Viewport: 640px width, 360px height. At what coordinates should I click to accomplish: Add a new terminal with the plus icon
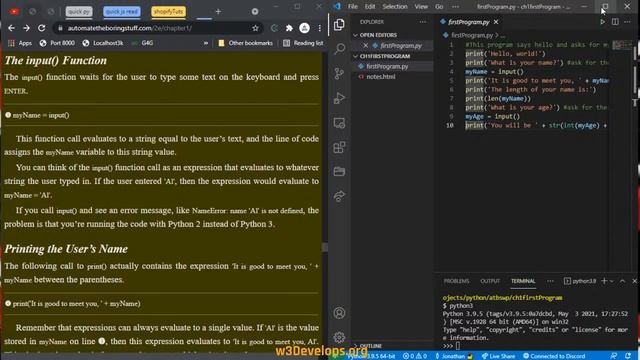[604, 281]
